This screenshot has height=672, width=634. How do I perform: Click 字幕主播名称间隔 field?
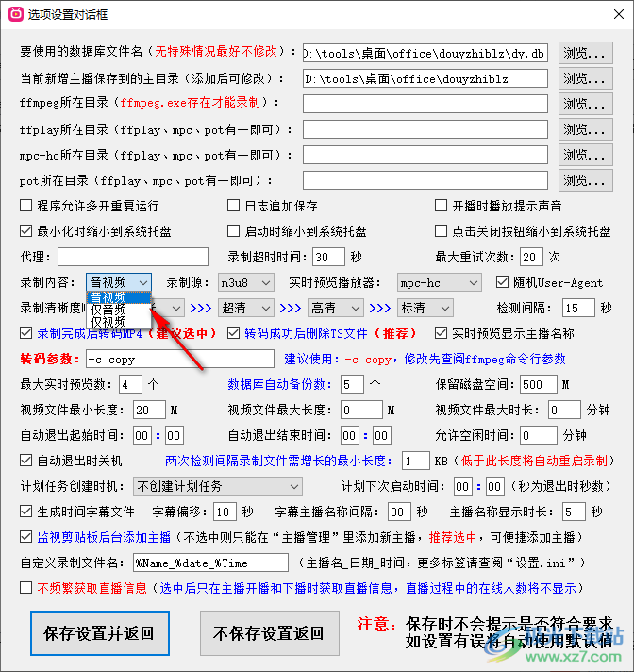tap(399, 512)
